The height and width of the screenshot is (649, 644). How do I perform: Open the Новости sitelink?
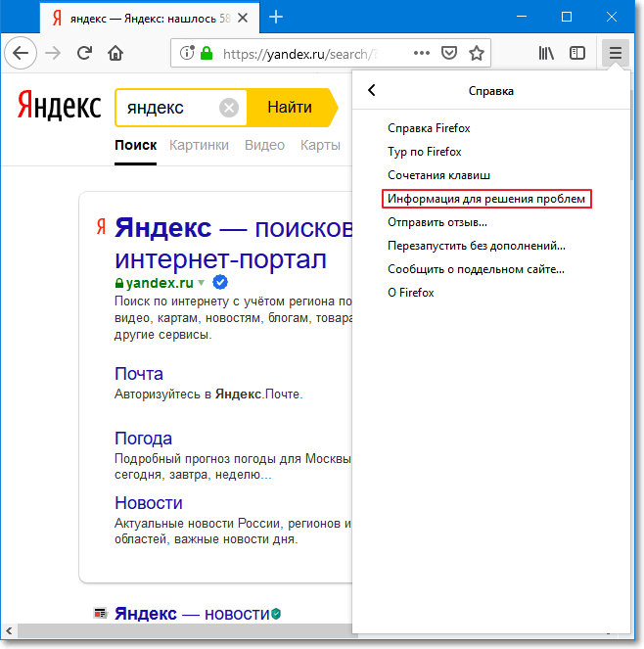[x=149, y=503]
